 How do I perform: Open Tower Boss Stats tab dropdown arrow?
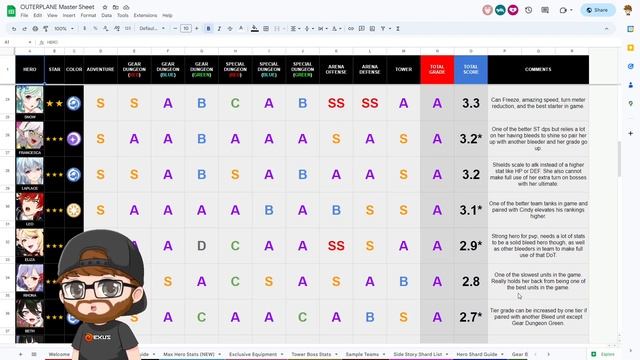pos(336,354)
